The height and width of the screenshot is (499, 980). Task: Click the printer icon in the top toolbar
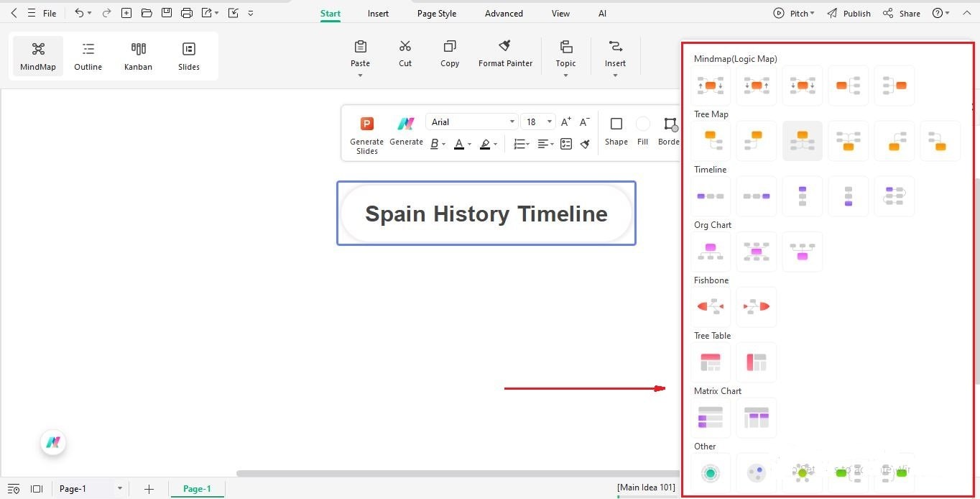186,12
